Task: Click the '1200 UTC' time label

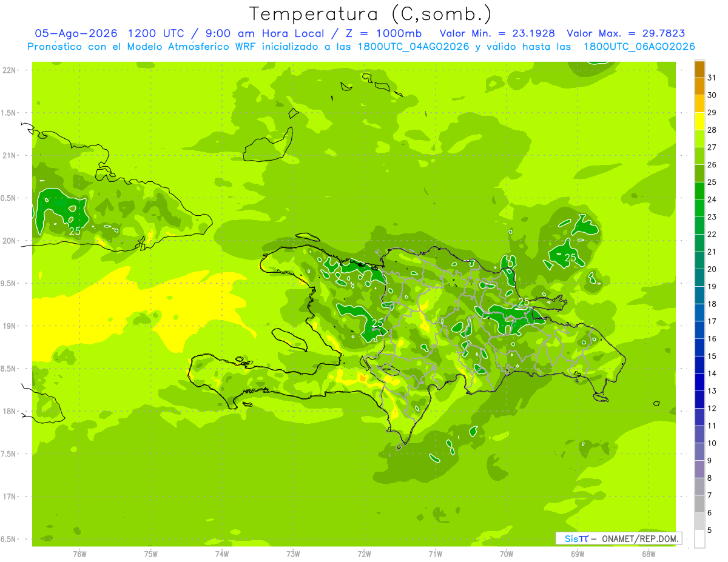Action: click(158, 34)
